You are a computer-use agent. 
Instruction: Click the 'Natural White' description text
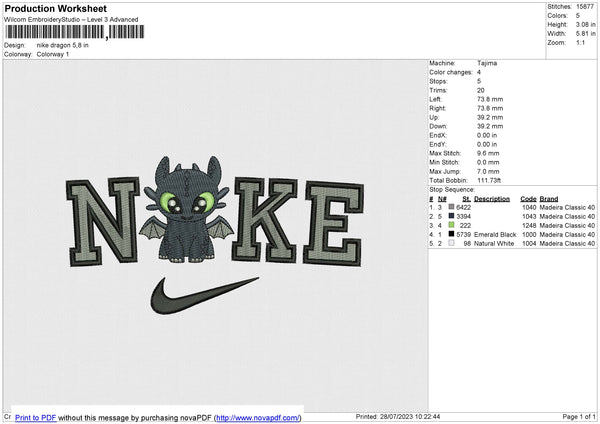494,243
